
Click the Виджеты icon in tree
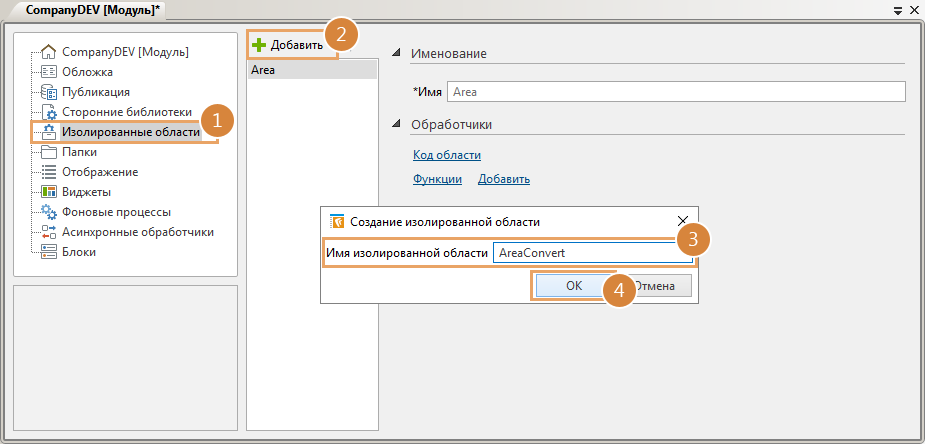[x=48, y=192]
